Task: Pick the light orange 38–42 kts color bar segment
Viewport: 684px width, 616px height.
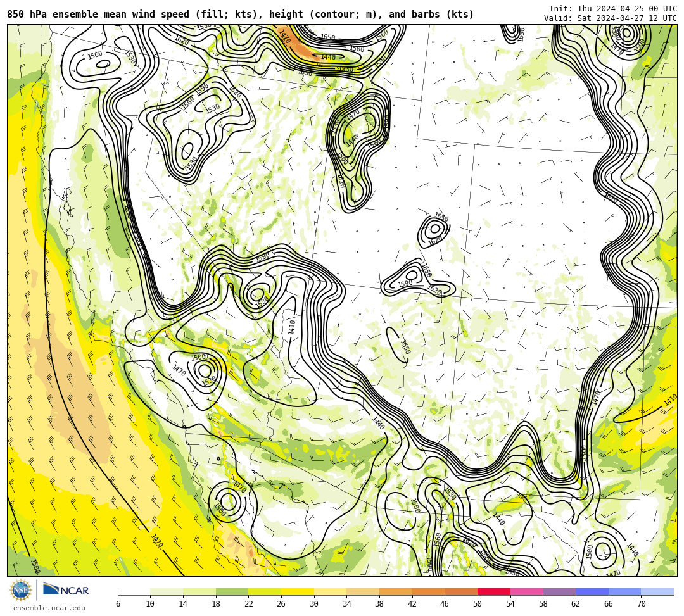Action: click(x=396, y=591)
